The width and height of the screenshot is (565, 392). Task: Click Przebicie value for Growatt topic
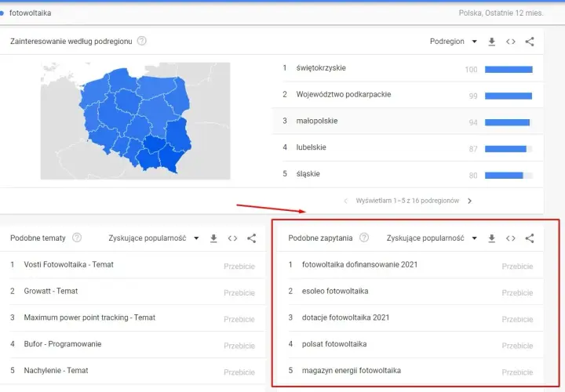point(239,293)
